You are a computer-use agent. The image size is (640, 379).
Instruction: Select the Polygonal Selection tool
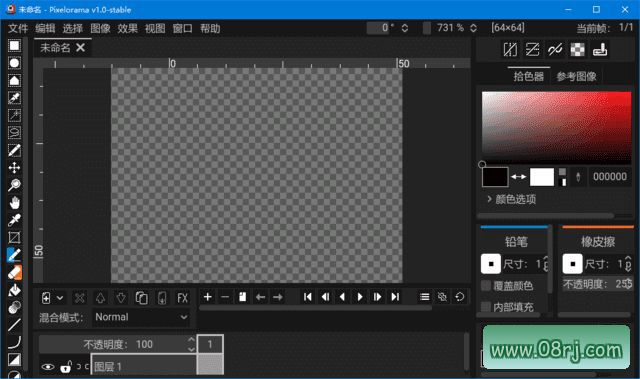(14, 80)
